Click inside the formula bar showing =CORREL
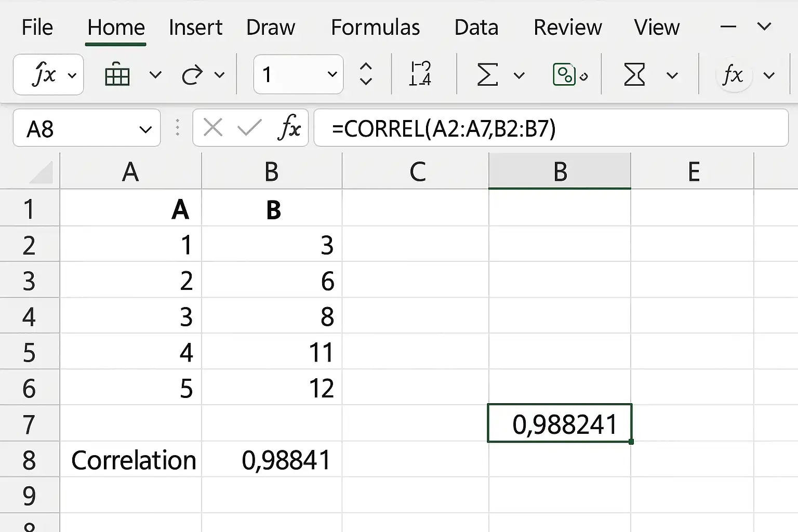Screen dimensions: 798x532 tap(551, 128)
